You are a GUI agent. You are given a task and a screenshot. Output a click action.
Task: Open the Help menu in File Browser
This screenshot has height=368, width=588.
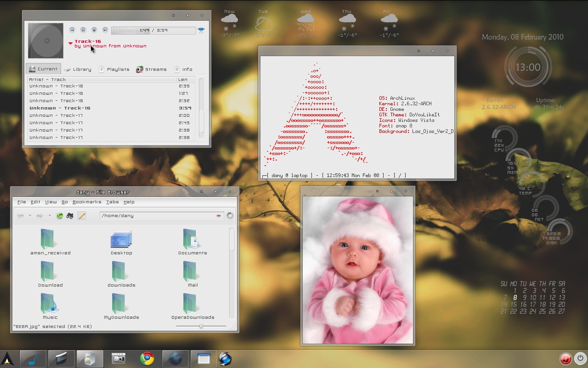tap(129, 202)
